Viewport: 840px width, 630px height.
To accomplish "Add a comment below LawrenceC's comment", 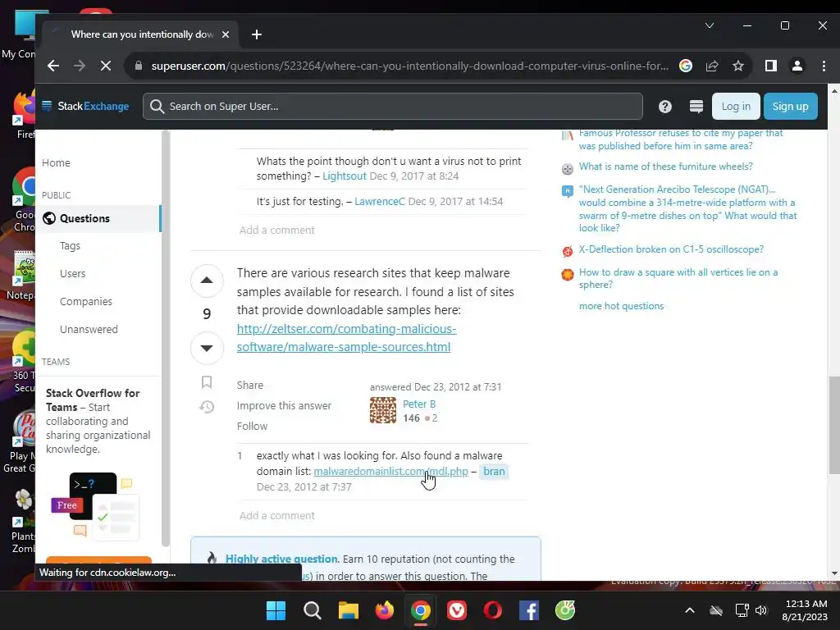I will (277, 231).
